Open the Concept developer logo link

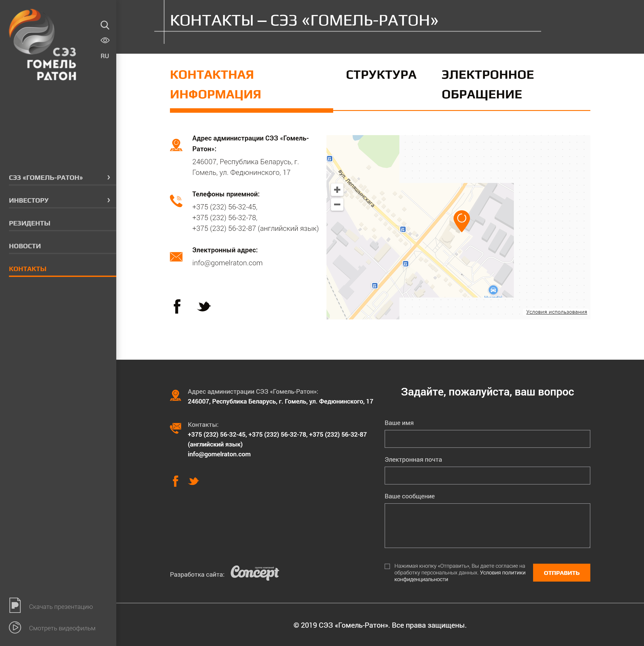(x=255, y=573)
